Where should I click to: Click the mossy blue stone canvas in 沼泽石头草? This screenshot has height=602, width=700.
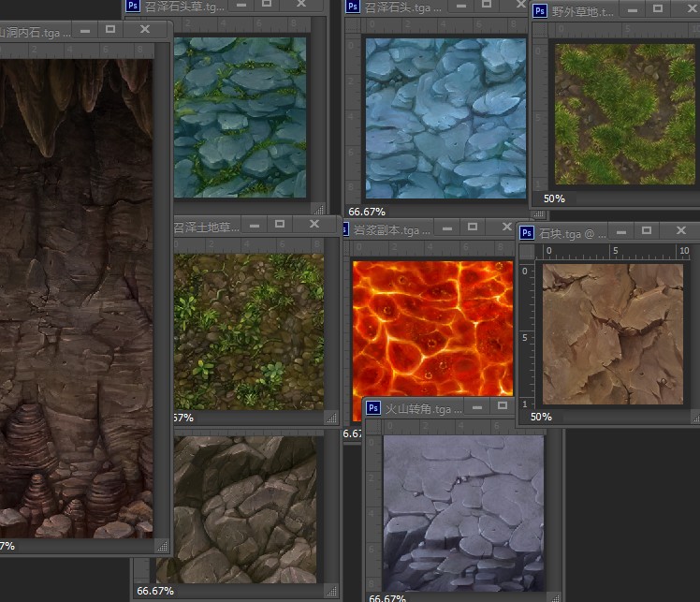[x=241, y=117]
